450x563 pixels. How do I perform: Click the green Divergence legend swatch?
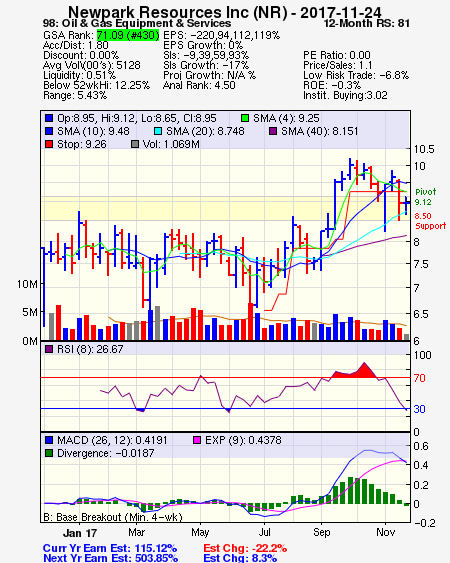49,453
